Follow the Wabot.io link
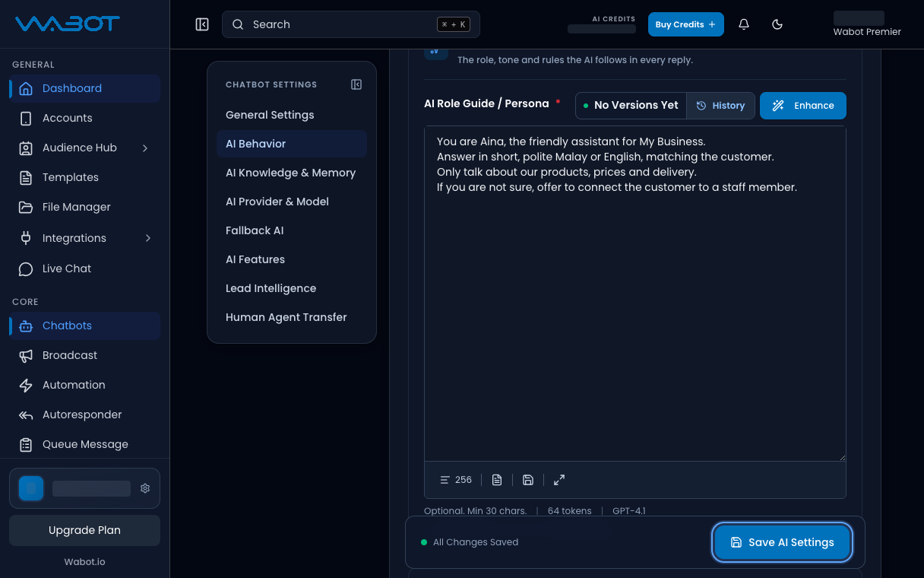Viewport: 924px width, 578px height. 84,562
